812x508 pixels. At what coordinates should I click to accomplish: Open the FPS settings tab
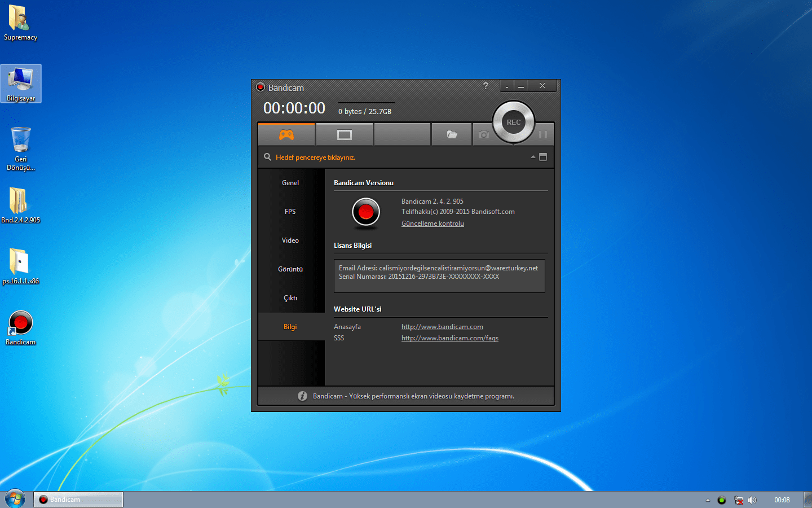tap(291, 212)
